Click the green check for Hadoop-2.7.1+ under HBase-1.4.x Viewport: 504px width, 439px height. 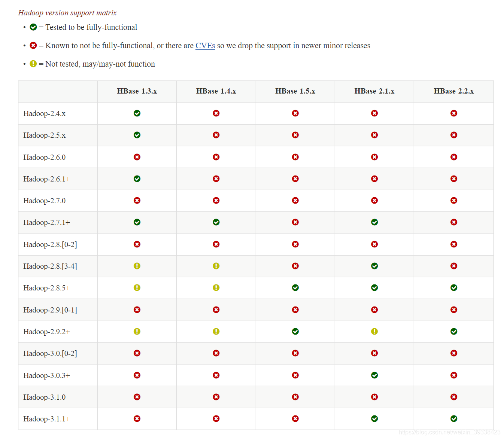pos(216,222)
